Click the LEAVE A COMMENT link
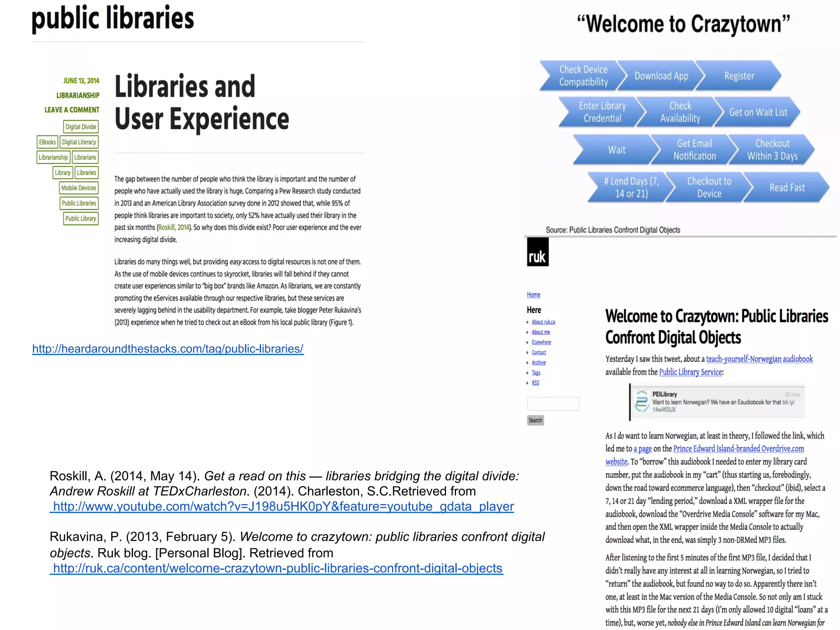 click(72, 110)
